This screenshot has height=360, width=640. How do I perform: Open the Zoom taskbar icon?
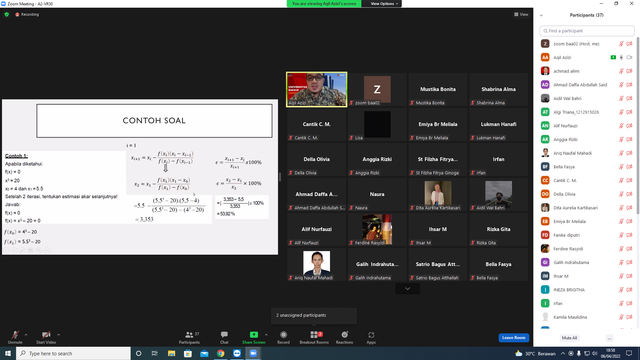[x=253, y=353]
